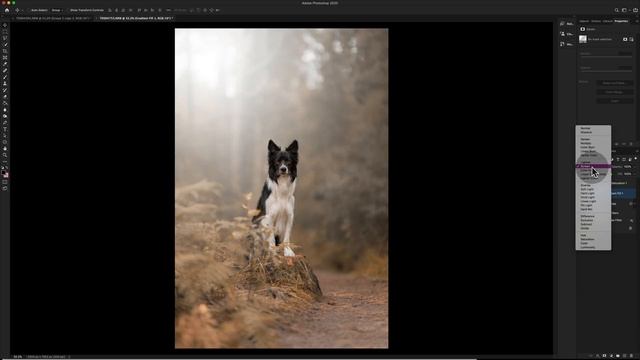Screen dimensions: 640x360
Task: Select the Brush tool
Action: point(5,77)
